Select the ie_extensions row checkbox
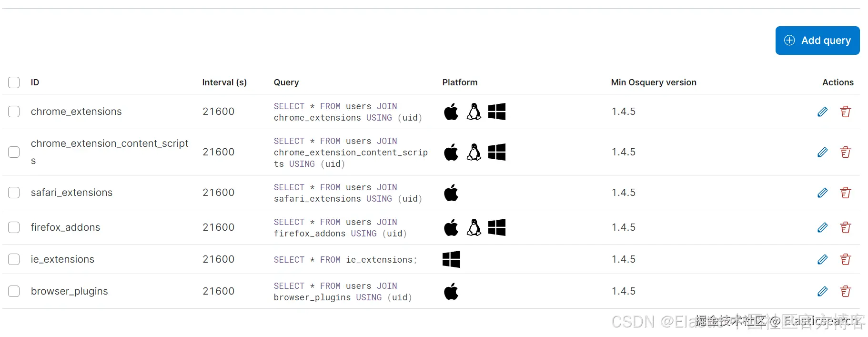 14,259
